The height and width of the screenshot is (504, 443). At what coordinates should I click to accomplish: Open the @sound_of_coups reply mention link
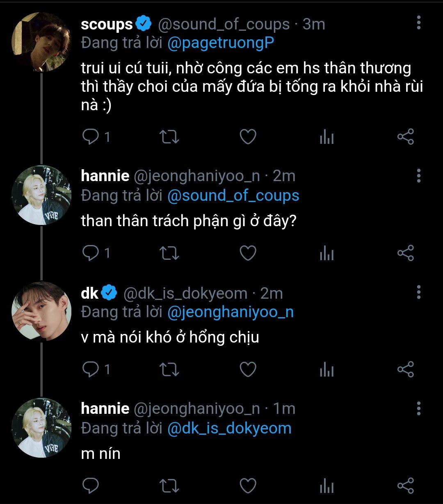click(233, 195)
